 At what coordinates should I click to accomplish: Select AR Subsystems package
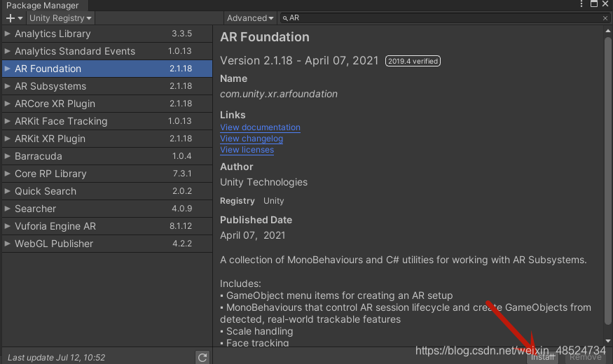tap(107, 86)
